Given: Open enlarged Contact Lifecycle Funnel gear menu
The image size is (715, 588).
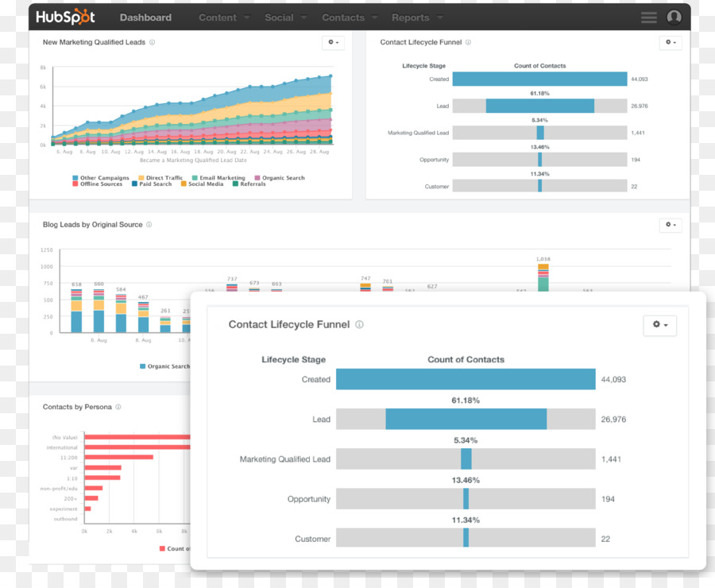Looking at the screenshot, I should point(660,325).
